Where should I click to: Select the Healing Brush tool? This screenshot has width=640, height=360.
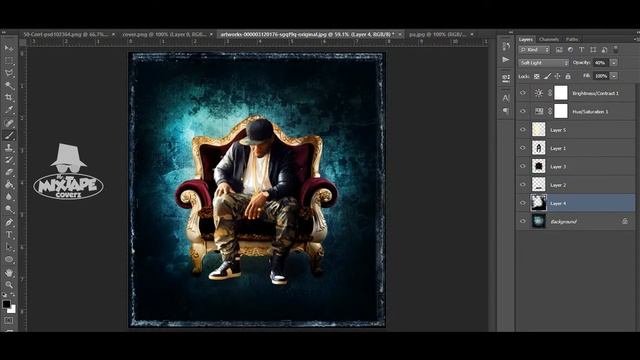(x=9, y=123)
